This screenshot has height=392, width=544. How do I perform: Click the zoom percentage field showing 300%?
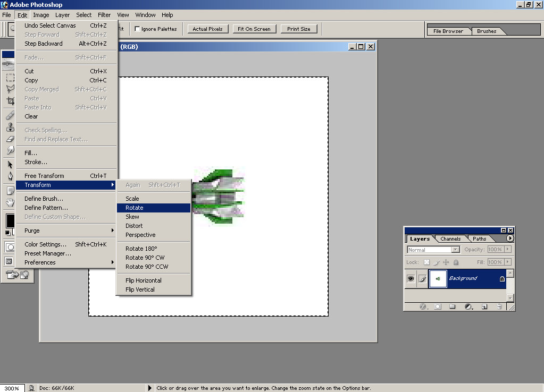click(x=12, y=388)
